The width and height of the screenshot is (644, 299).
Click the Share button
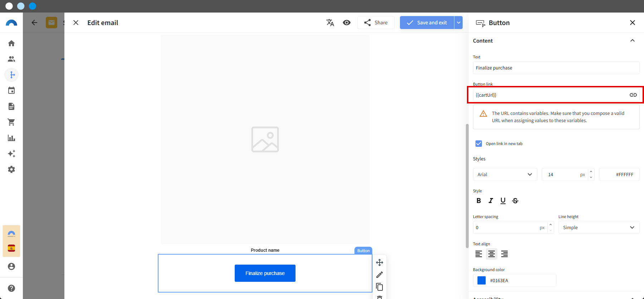click(x=376, y=23)
